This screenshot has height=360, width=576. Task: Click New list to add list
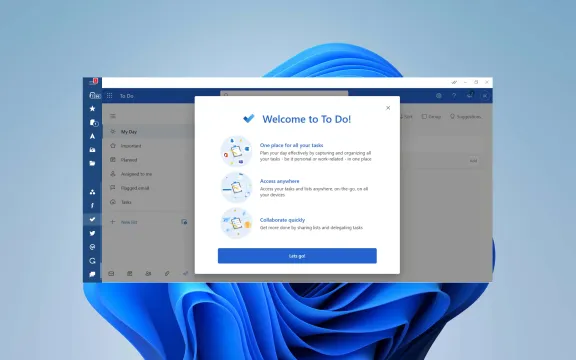tap(129, 222)
